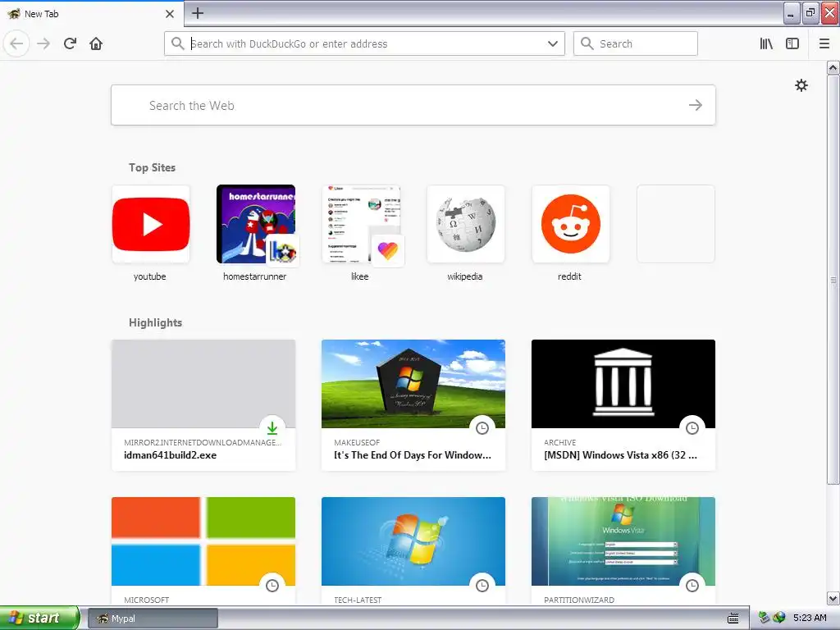Viewport: 840px width, 630px height.
Task: Open reddit top site tile
Action: click(x=571, y=224)
